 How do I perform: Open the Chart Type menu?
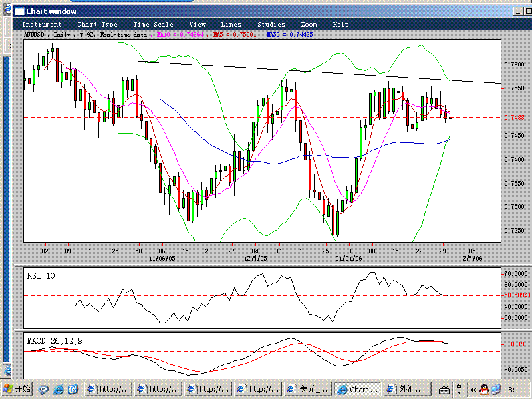[x=97, y=25]
